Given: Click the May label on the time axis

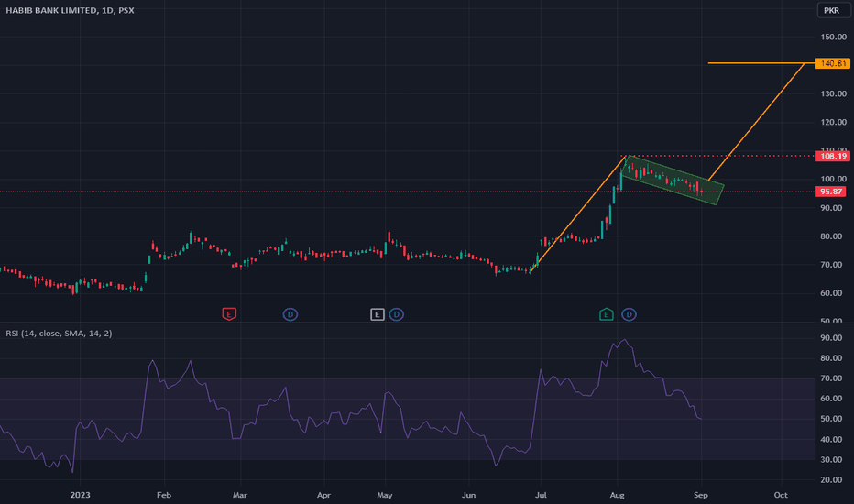Looking at the screenshot, I should coord(385,495).
